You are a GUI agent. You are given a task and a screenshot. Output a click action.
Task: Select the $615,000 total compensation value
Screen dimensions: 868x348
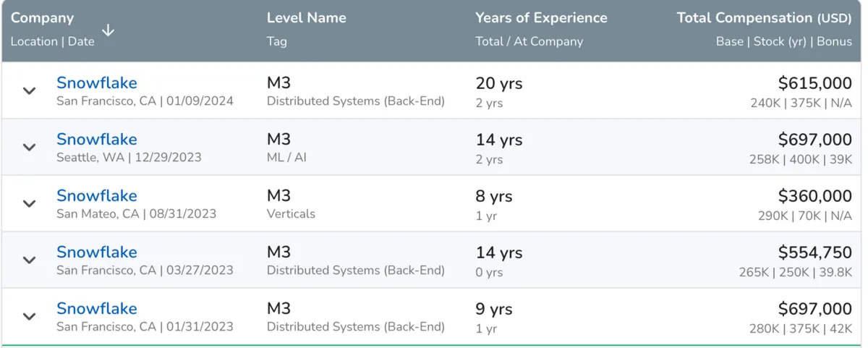tap(814, 84)
